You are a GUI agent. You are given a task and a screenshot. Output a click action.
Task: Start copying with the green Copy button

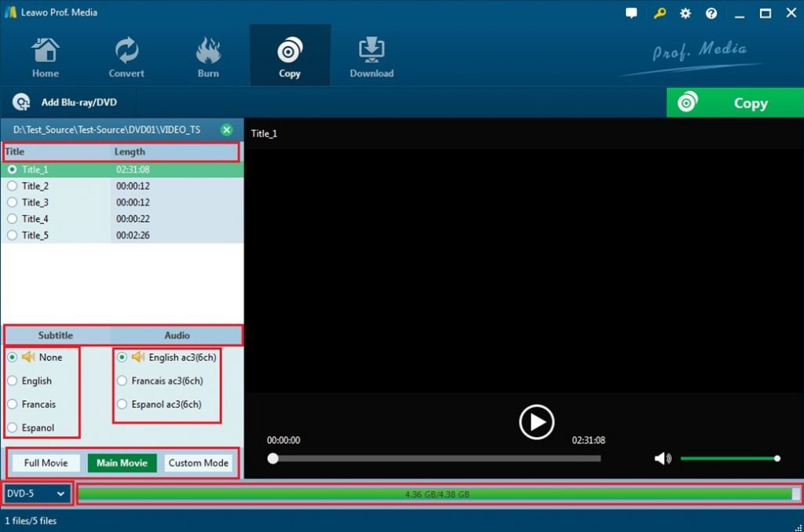tap(734, 103)
